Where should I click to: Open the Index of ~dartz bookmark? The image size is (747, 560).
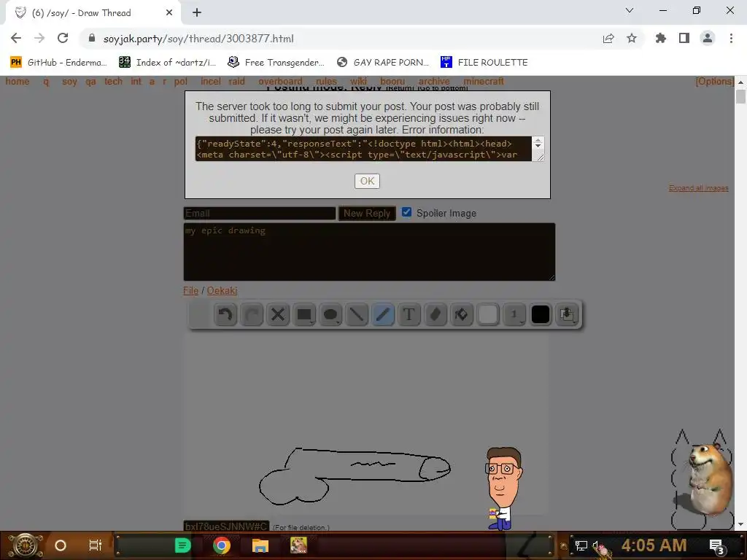pos(167,62)
